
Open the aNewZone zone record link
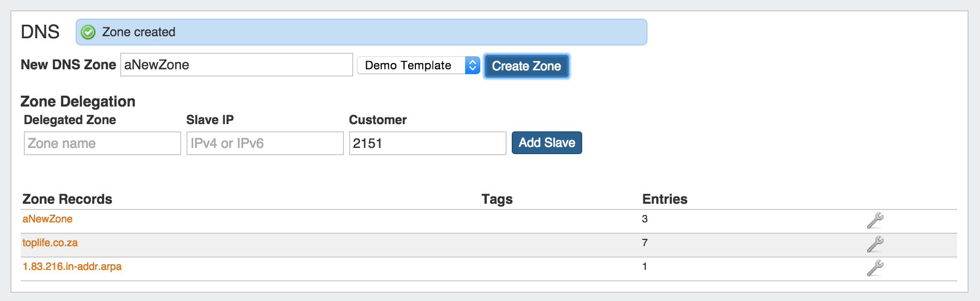(48, 219)
